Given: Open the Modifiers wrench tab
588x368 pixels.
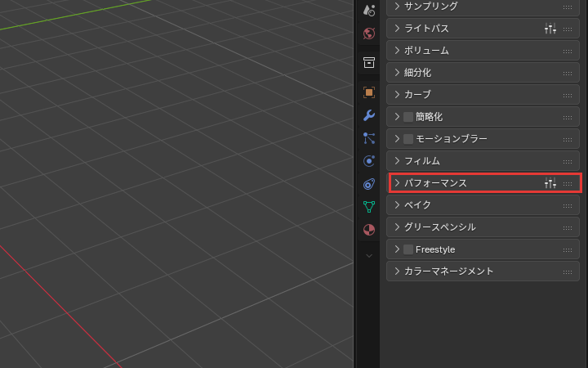Looking at the screenshot, I should [369, 115].
